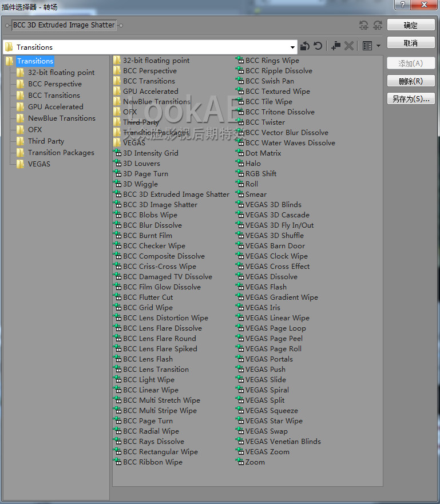Image resolution: width=440 pixels, height=504 pixels.
Task: Click the move plug-in right chain icon
Action: click(378, 25)
